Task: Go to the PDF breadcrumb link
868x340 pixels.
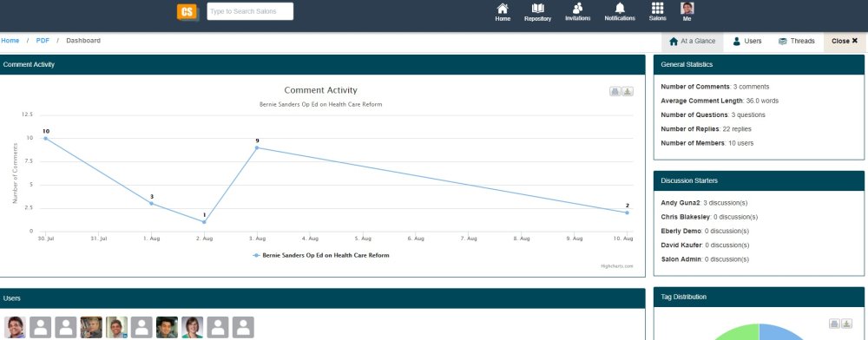Action: [43, 41]
